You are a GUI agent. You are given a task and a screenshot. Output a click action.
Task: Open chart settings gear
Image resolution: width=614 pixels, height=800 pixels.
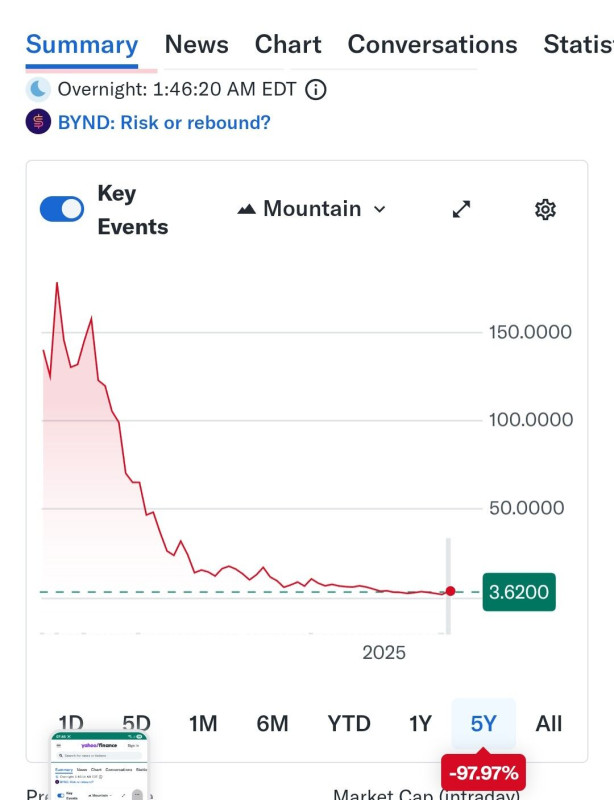545,209
